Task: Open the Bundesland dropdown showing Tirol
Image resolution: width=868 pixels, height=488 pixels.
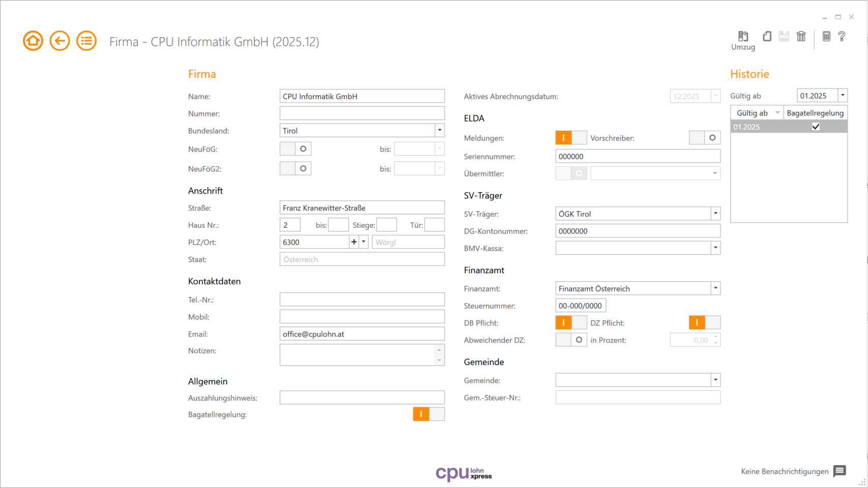Action: tap(439, 130)
